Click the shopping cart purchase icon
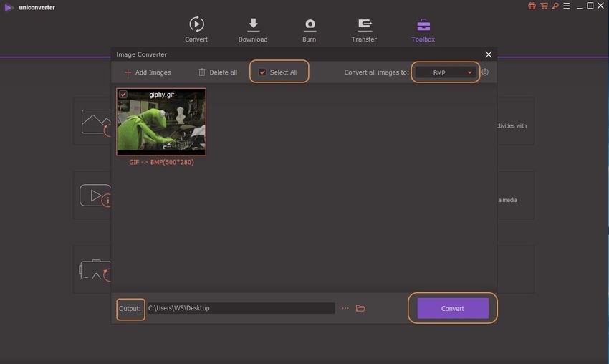Screen dimensions: 609x364 (x=543, y=6)
